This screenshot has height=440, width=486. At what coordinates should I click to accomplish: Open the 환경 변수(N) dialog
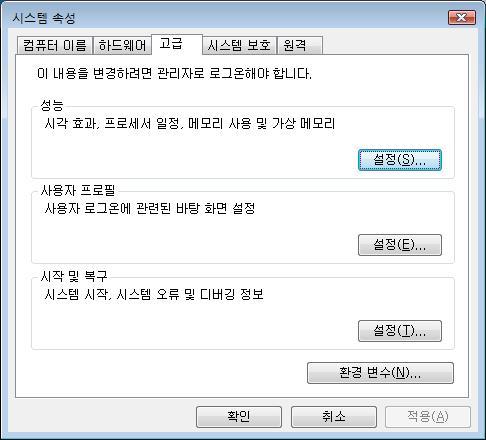(380, 373)
